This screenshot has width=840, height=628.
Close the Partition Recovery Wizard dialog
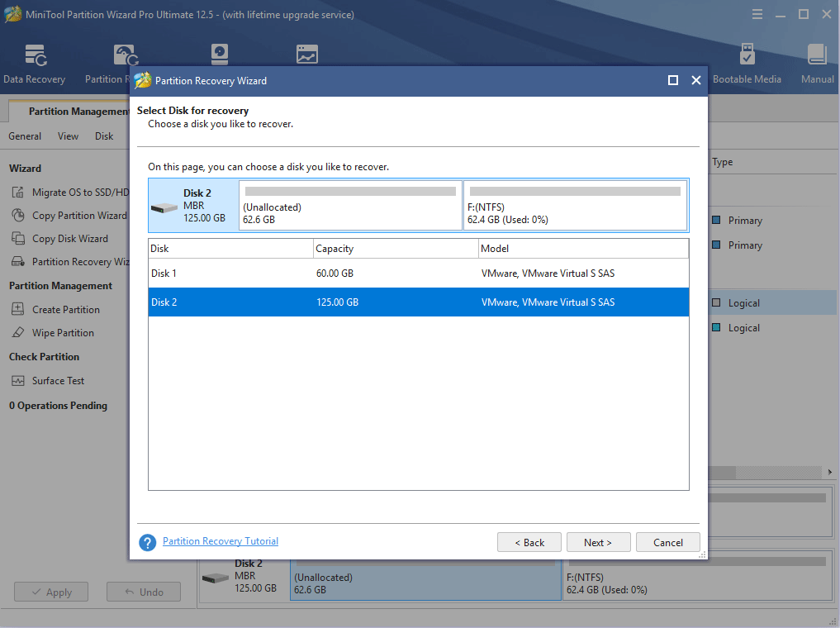(696, 80)
